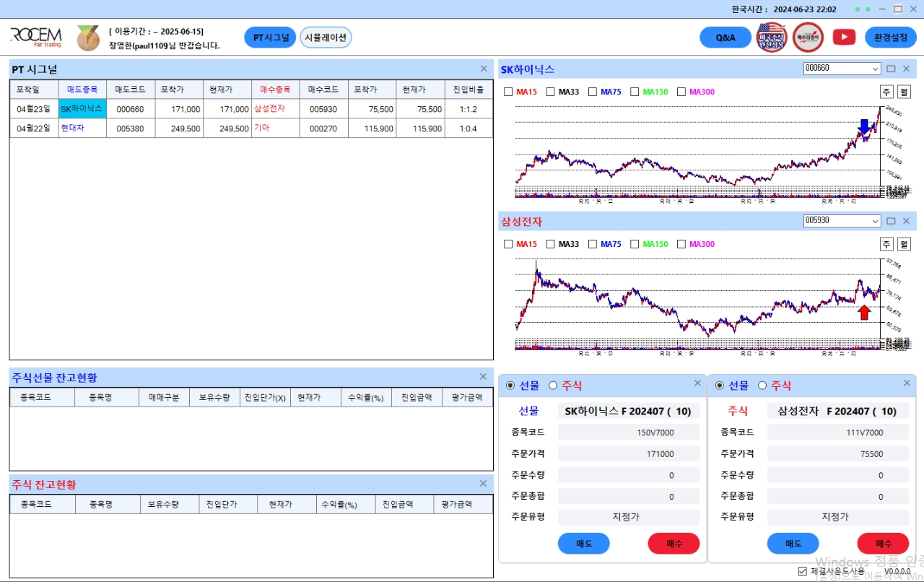Open the PT시그널 tab
Viewport: 924px width, 582px height.
pyautogui.click(x=270, y=38)
